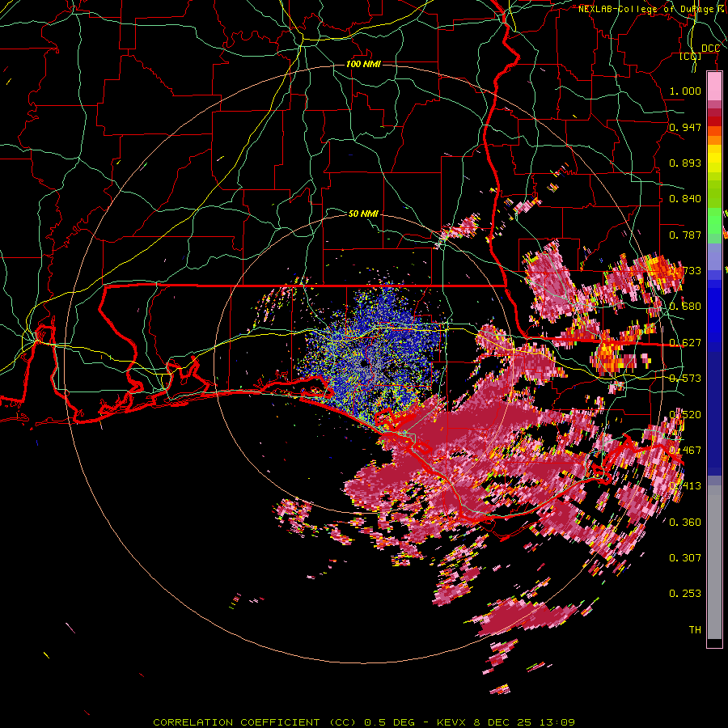Image resolution: width=728 pixels, height=728 pixels.
Task: Click the 0.253 scale value
Action: click(x=685, y=594)
